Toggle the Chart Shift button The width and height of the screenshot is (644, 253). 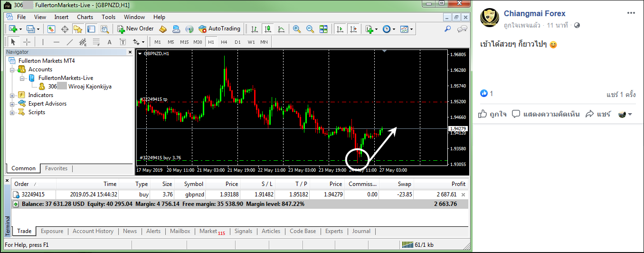coord(353,29)
